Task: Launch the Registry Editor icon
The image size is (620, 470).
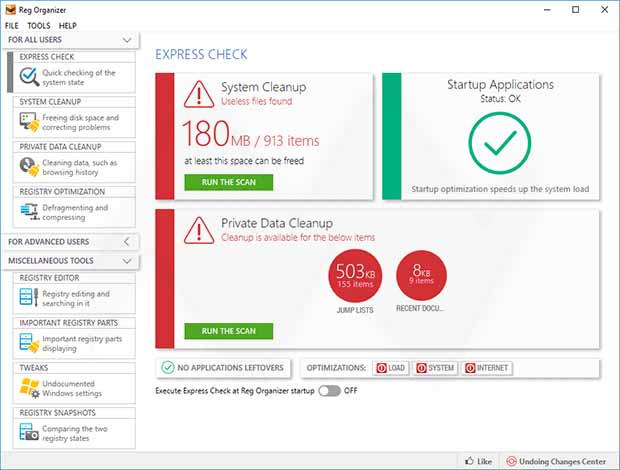Action: pos(29,299)
